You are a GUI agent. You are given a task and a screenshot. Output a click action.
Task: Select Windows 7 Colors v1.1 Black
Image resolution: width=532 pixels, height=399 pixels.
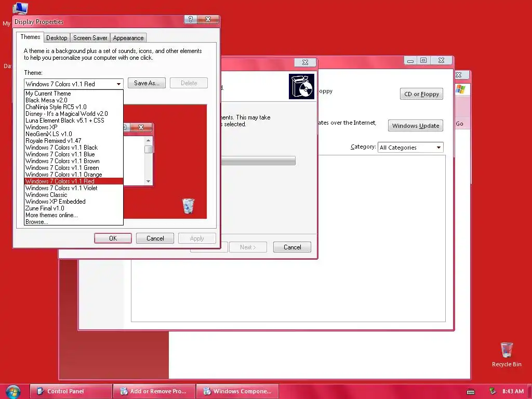(74, 148)
